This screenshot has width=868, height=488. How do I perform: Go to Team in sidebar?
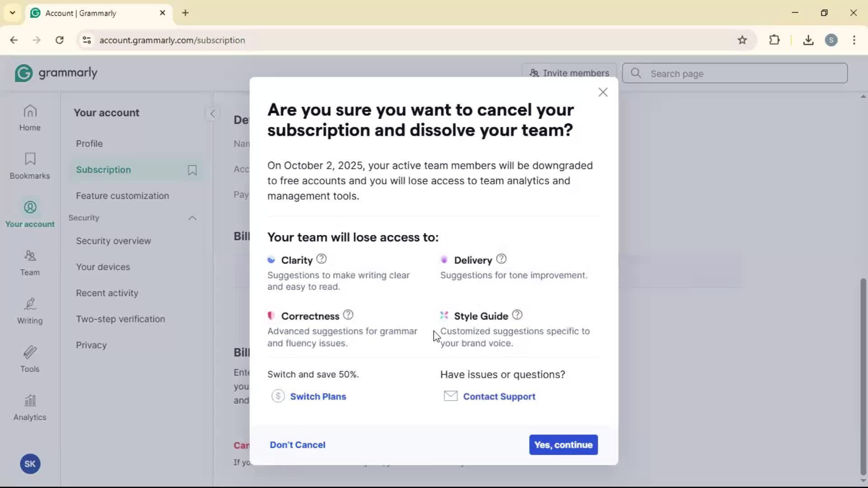(30, 263)
